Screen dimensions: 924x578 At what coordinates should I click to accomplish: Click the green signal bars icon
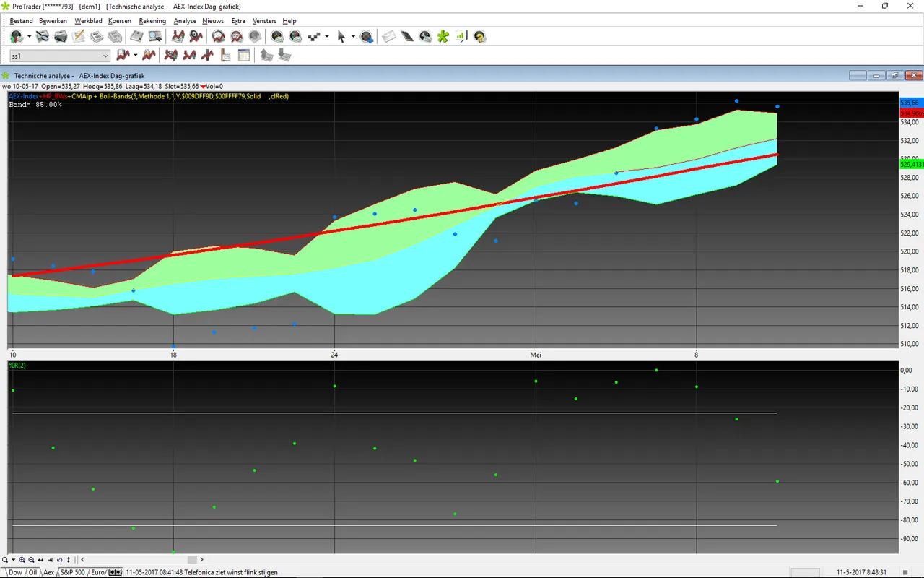(x=461, y=36)
